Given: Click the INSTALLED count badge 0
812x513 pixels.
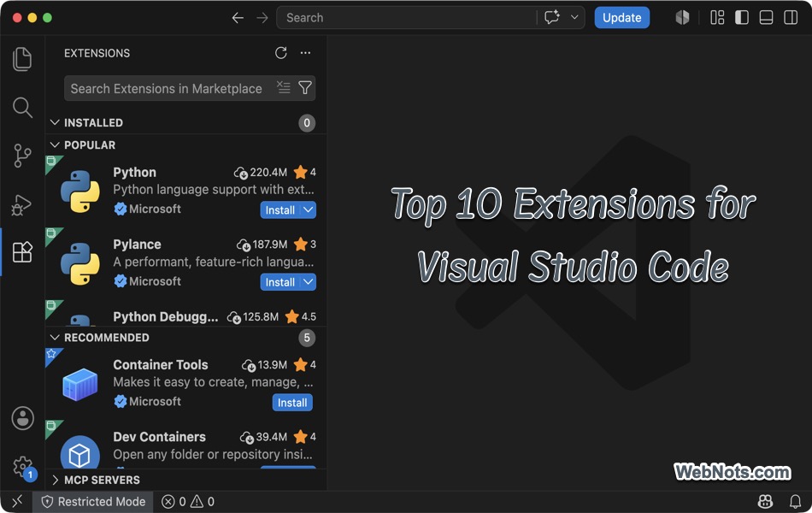Looking at the screenshot, I should click(307, 123).
